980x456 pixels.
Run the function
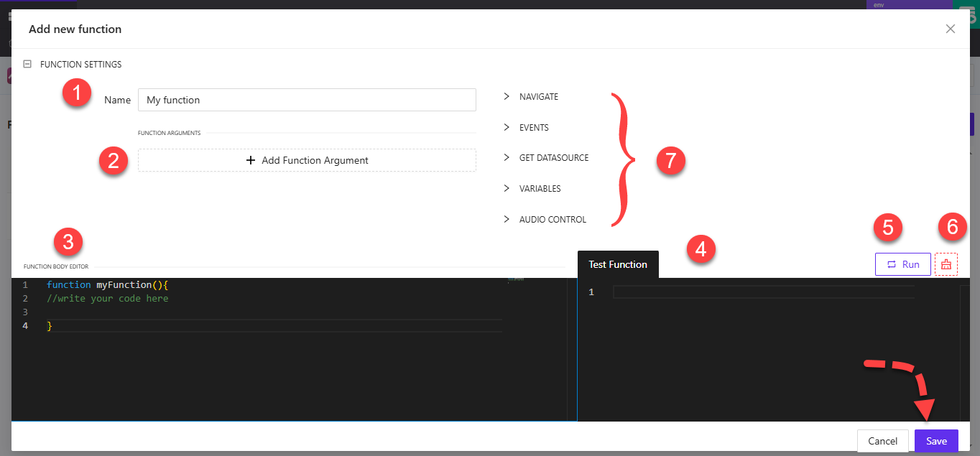[902, 264]
